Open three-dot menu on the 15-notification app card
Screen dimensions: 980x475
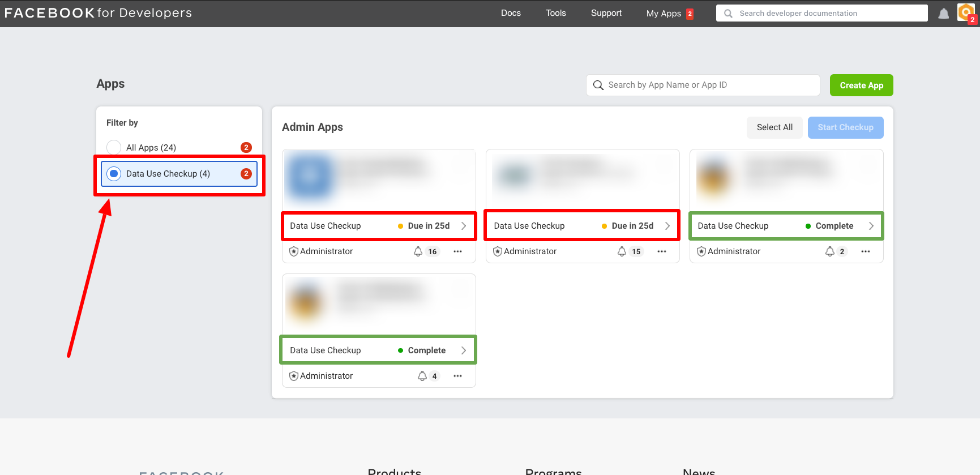tap(662, 251)
